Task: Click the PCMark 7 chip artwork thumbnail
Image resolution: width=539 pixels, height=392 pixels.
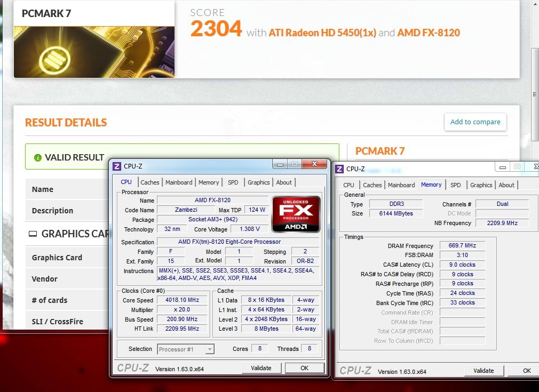Action: (x=94, y=52)
